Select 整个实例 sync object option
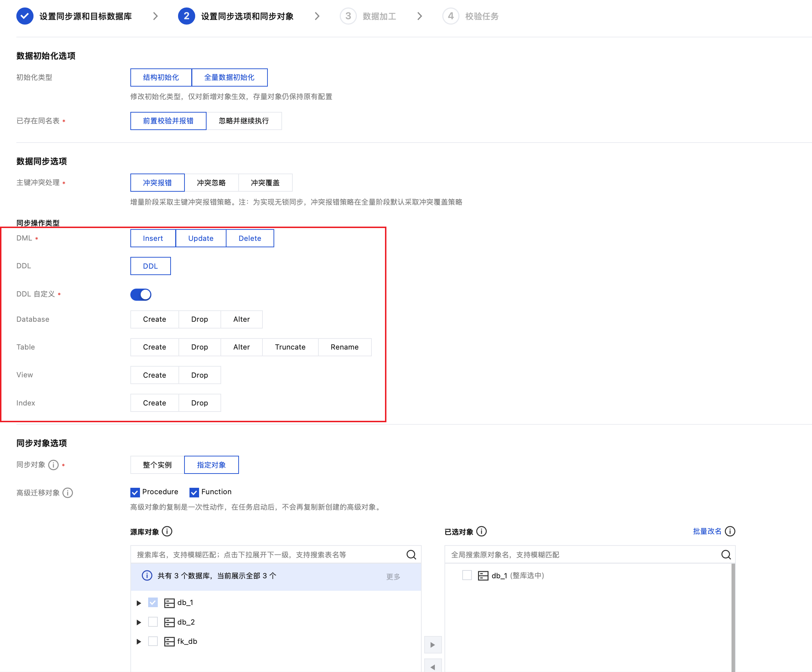The width and height of the screenshot is (812, 672). [x=157, y=465]
